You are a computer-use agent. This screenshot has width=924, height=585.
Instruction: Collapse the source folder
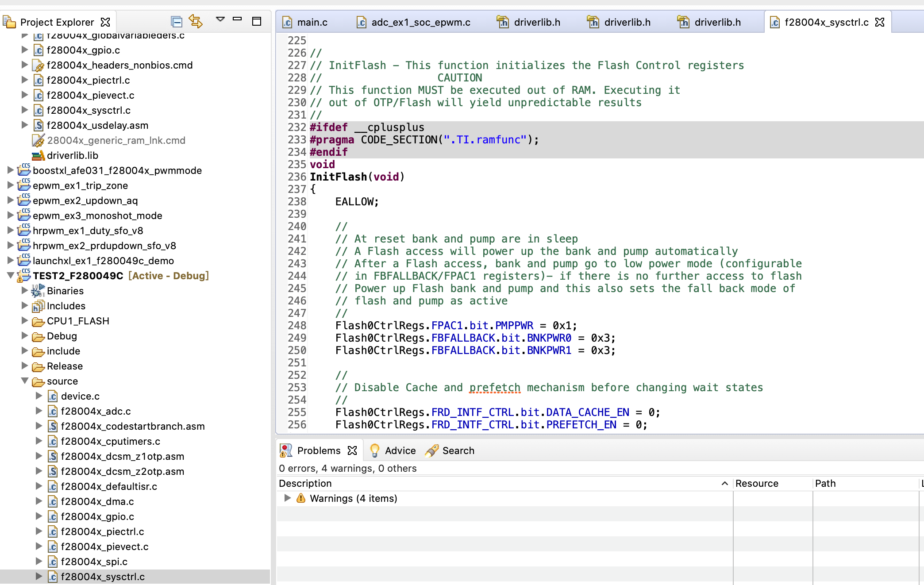[25, 381]
